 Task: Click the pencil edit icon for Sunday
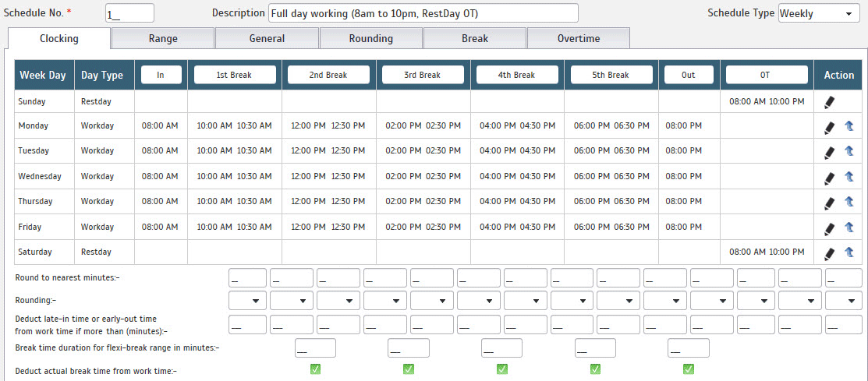[830, 102]
